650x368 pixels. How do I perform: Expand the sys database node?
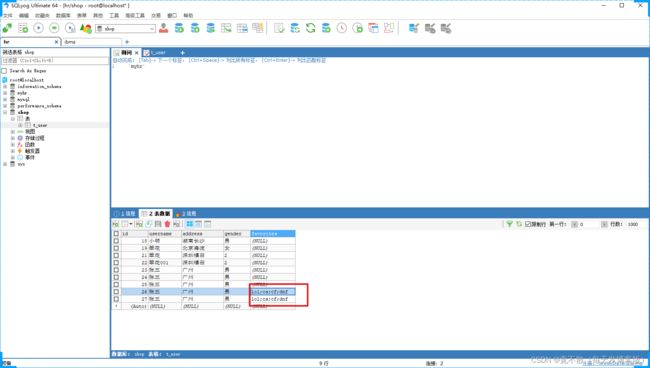(x=5, y=164)
